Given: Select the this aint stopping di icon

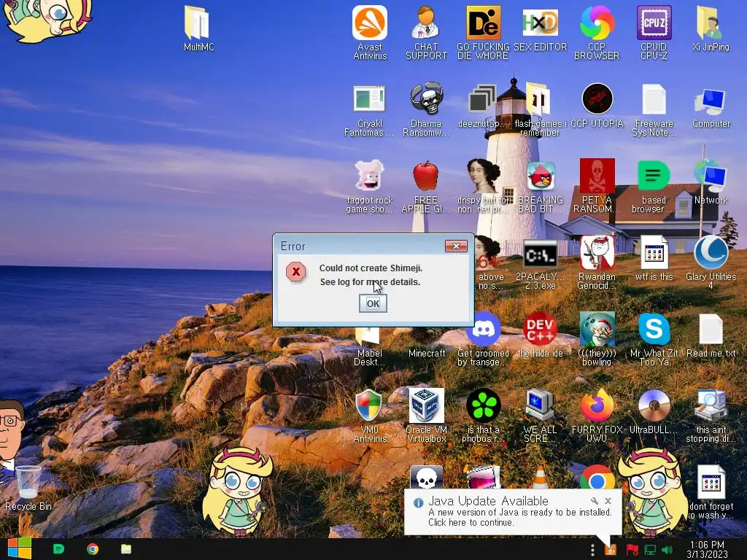Looking at the screenshot, I should tap(711, 416).
